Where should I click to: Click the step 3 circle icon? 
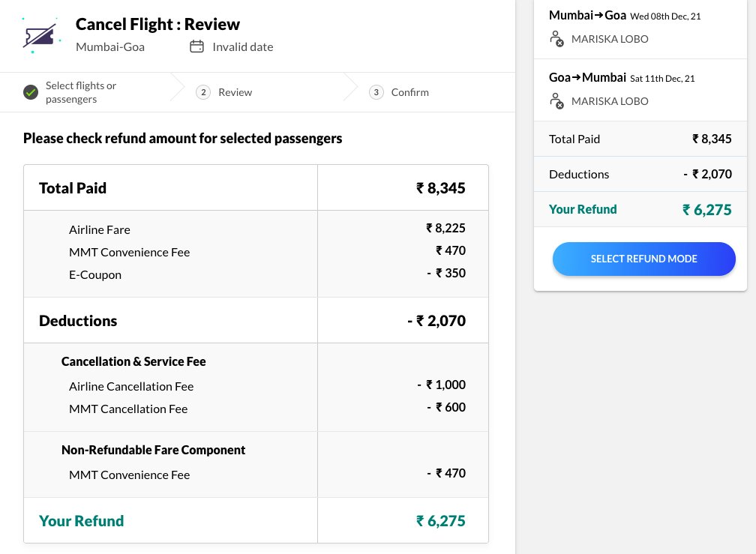[x=376, y=92]
